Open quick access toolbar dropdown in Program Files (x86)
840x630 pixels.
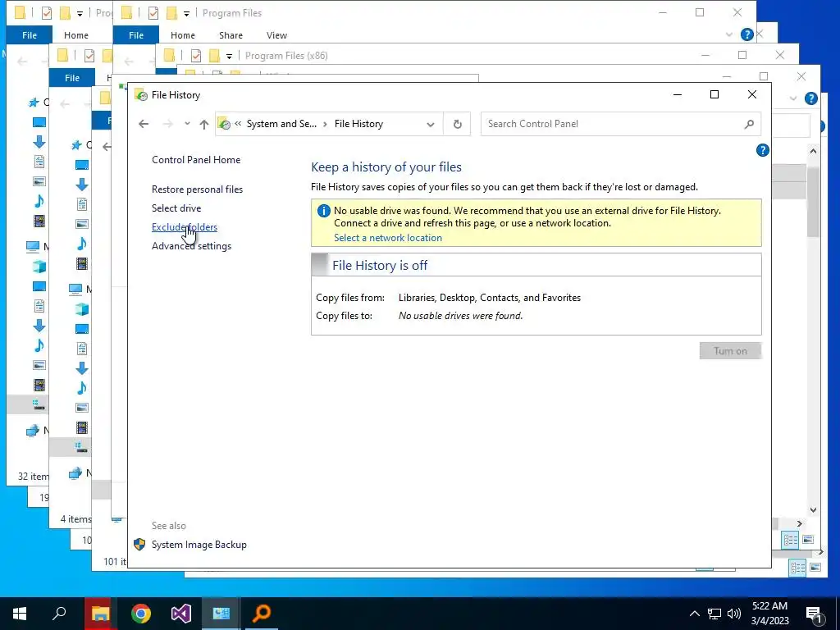tap(229, 56)
